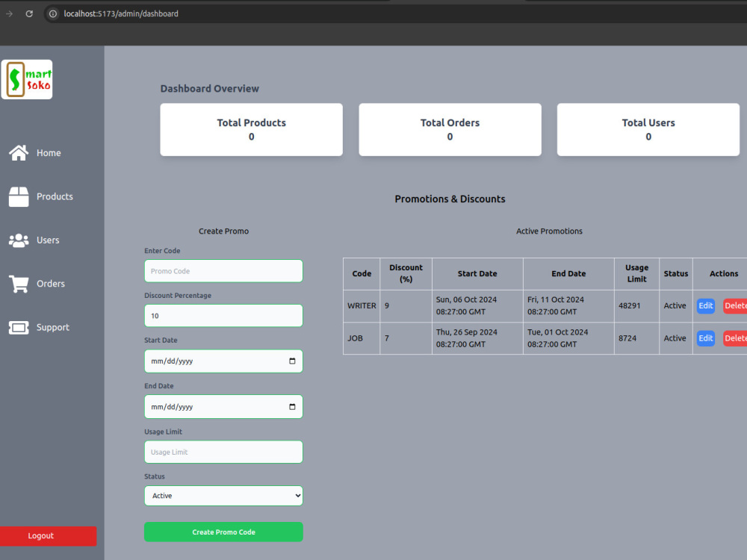Click the Orders shopping cart icon

(x=19, y=284)
